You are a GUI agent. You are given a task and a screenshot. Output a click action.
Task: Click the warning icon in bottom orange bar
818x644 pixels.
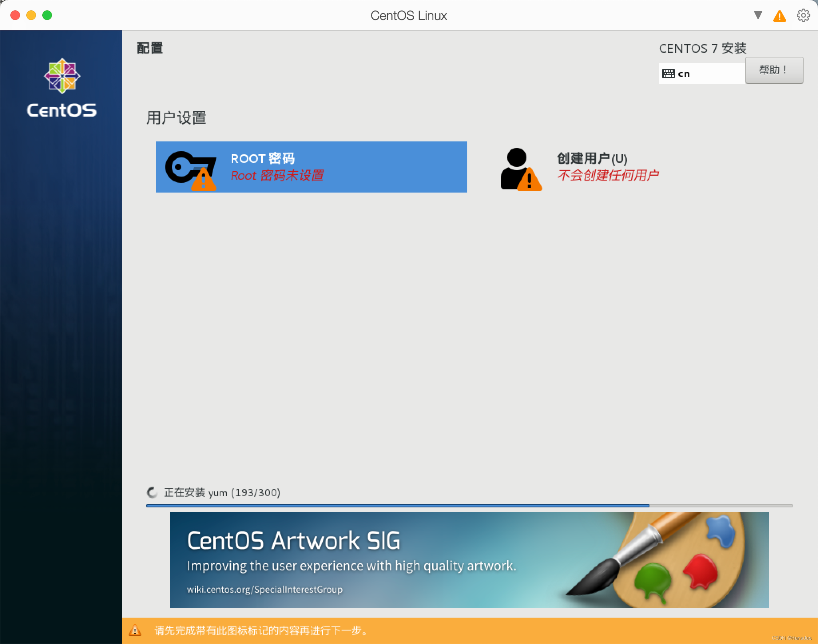click(135, 630)
